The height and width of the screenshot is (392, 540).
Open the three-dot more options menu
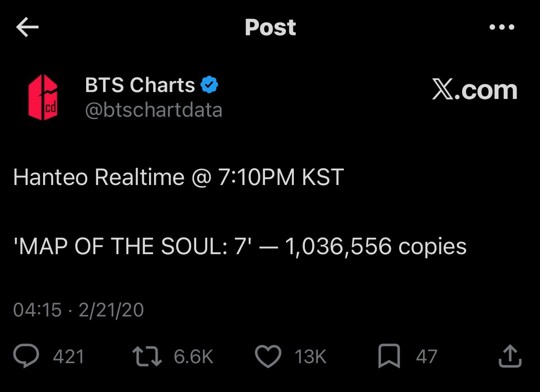tap(502, 27)
